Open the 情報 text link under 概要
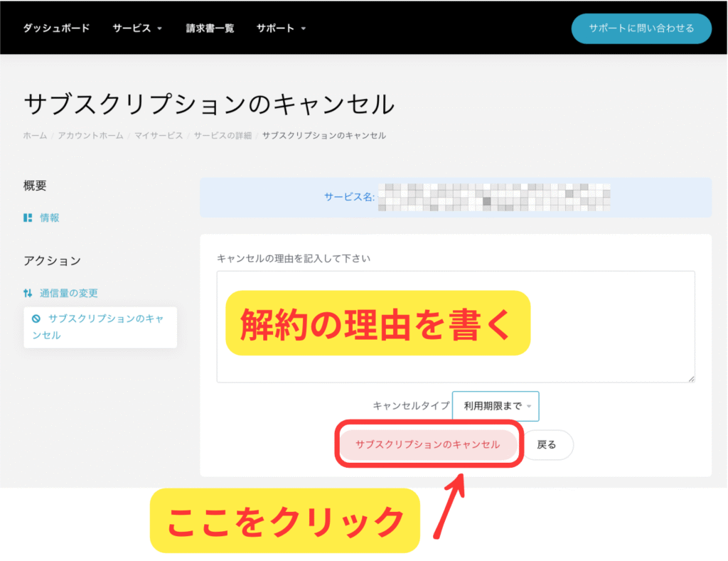The height and width of the screenshot is (561, 728). tap(50, 218)
